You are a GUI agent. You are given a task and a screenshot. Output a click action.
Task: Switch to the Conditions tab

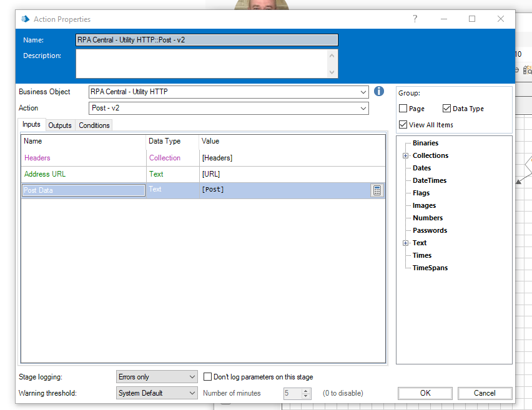(94, 125)
